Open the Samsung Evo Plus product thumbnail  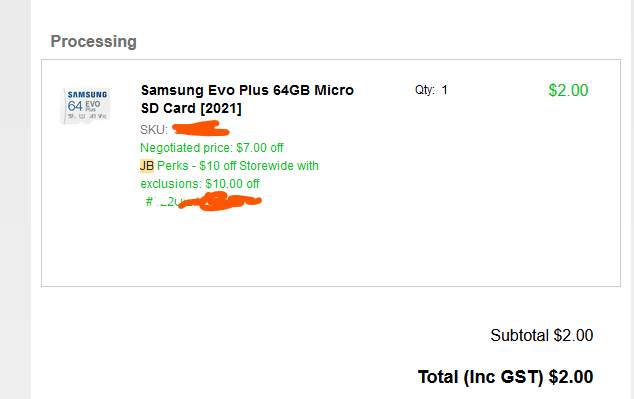(x=85, y=106)
